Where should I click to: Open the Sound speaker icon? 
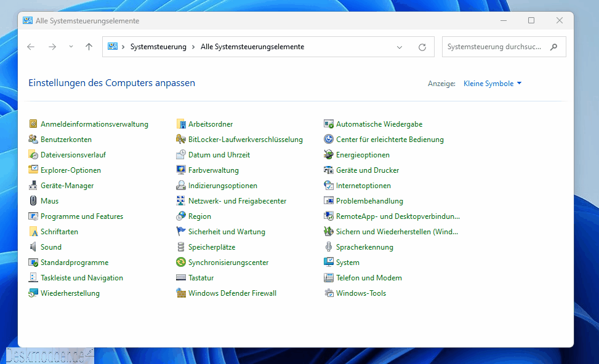pos(33,247)
